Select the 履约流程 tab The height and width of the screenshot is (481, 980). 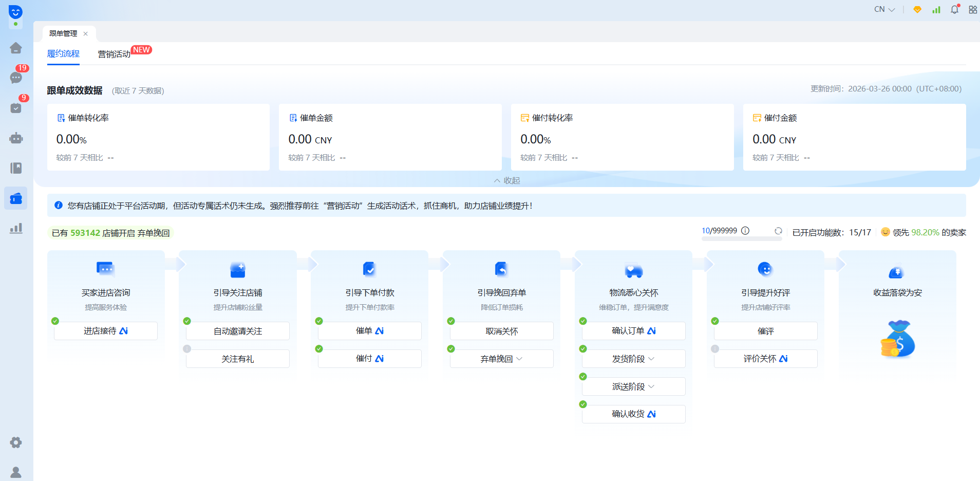[x=63, y=54]
